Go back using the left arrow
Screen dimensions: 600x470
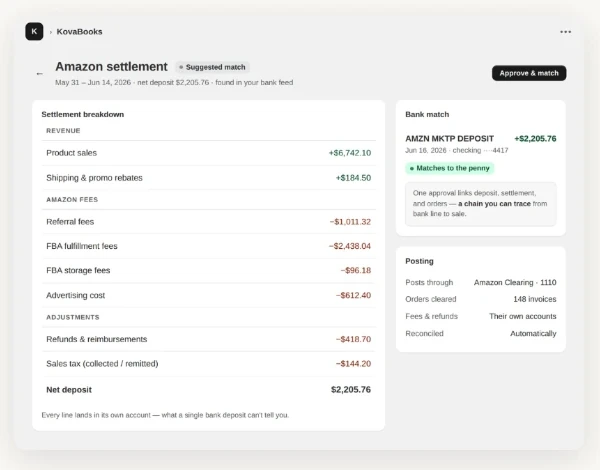tap(39, 73)
